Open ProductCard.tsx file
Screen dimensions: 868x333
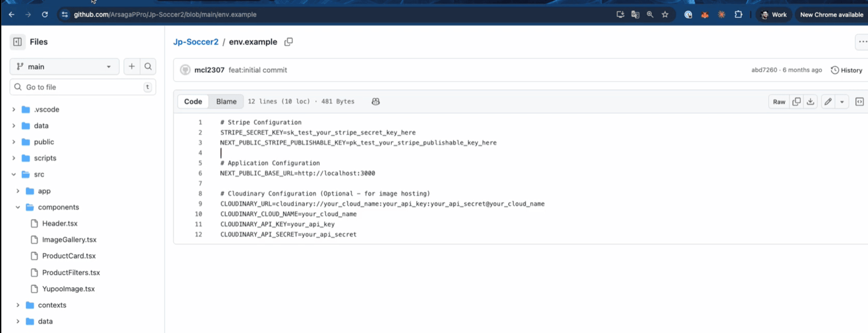(69, 256)
